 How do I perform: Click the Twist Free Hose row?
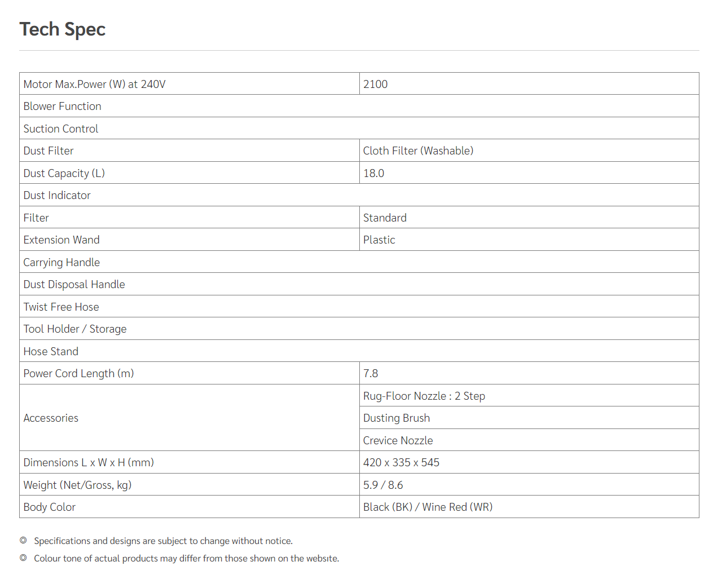[x=359, y=307]
